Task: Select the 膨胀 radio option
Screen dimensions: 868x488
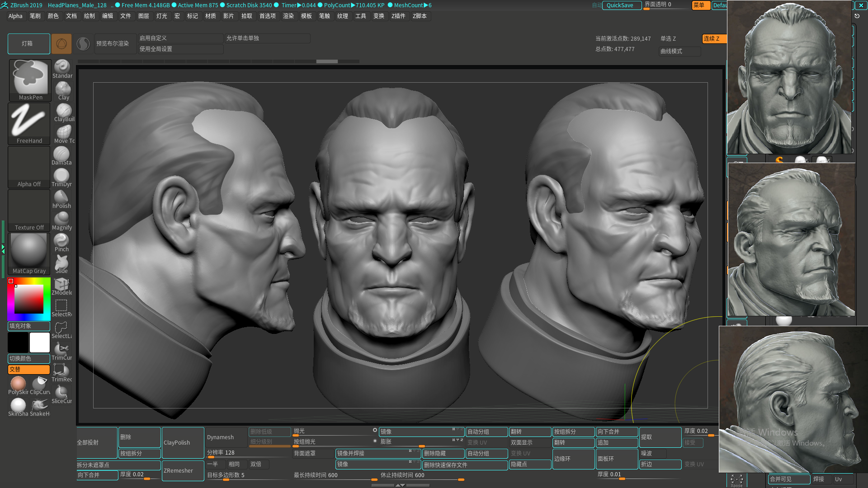Action: pyautogui.click(x=375, y=441)
